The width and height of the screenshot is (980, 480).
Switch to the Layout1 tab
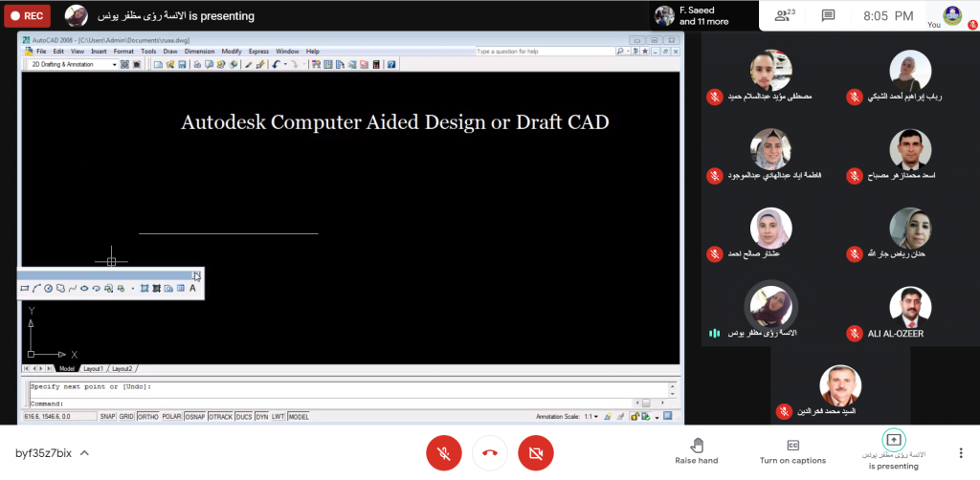click(x=93, y=368)
